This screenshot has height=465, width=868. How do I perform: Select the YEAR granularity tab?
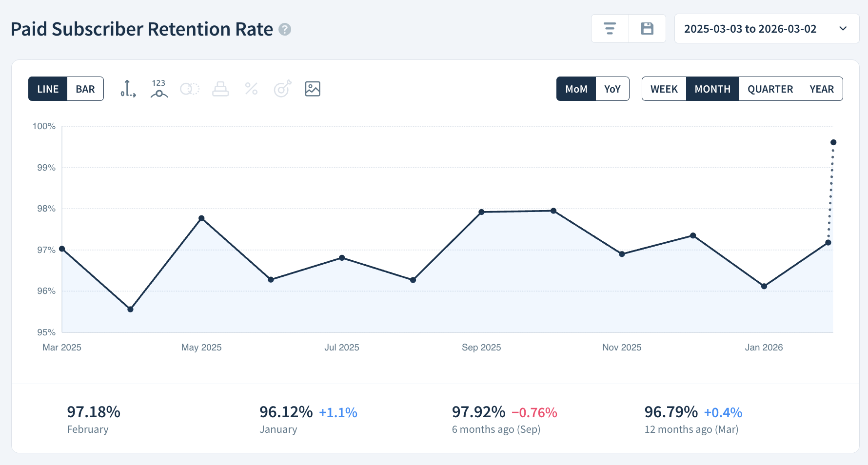822,89
